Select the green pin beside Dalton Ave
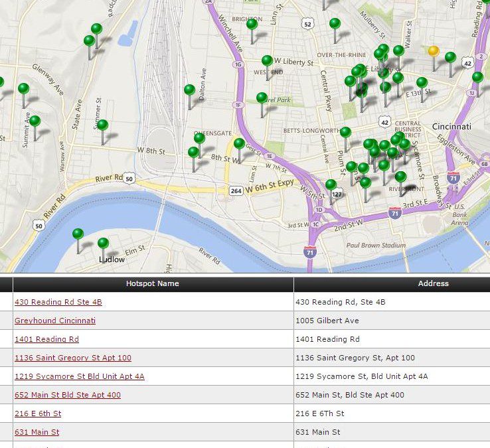The width and height of the screenshot is (490, 448). (189, 90)
